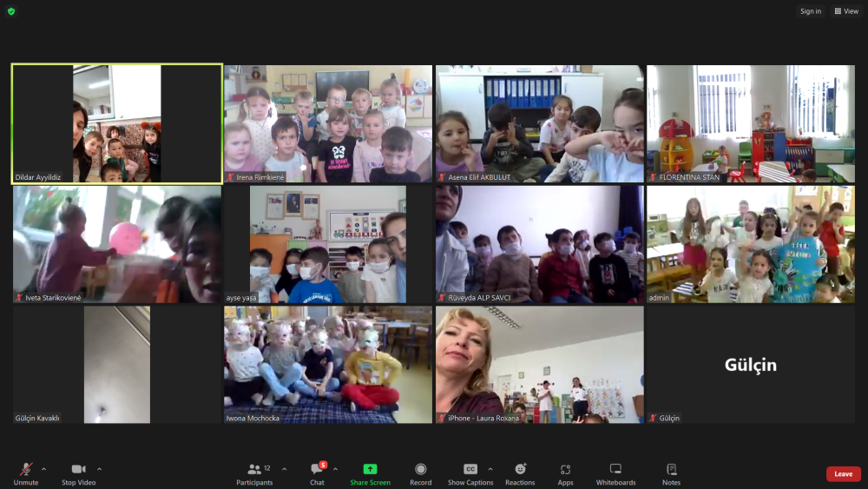Click the red Leave button

(843, 474)
